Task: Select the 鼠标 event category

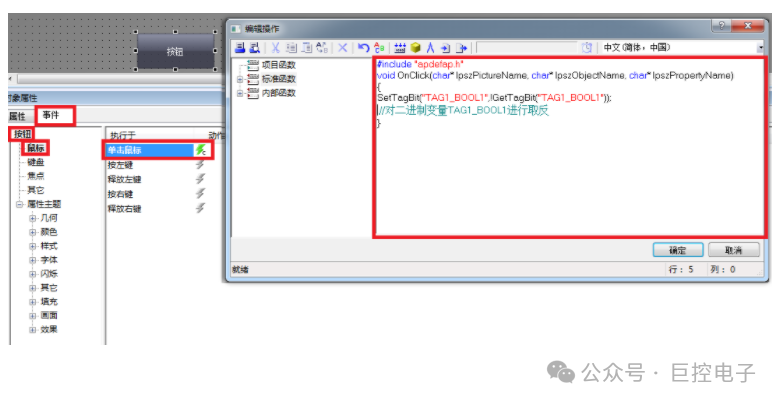Action: click(x=36, y=148)
